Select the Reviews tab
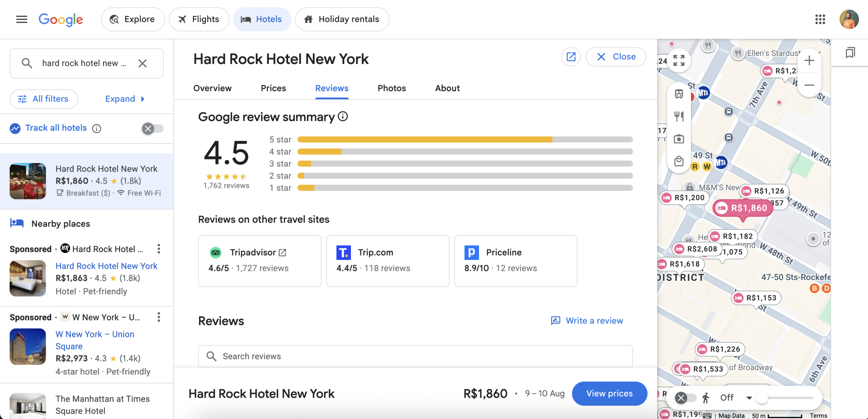 [332, 88]
